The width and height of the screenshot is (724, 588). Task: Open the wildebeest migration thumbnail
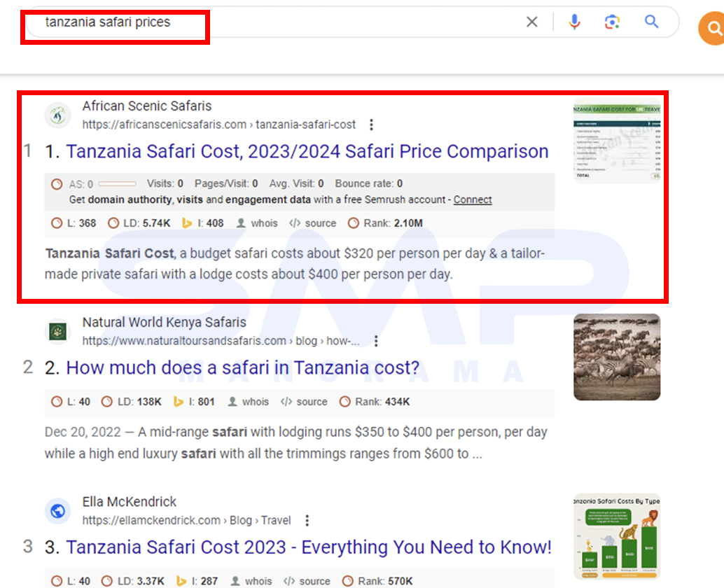click(x=617, y=357)
